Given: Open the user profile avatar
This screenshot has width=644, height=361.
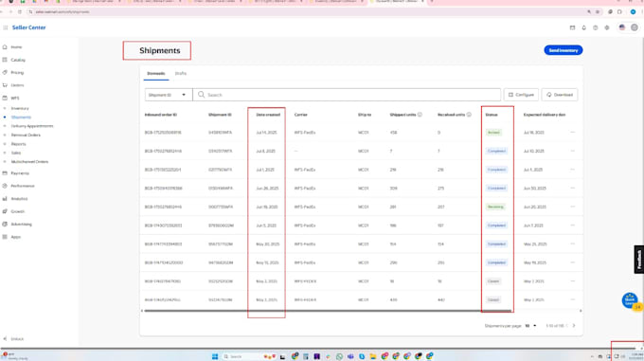Looking at the screenshot, I should coord(635,27).
